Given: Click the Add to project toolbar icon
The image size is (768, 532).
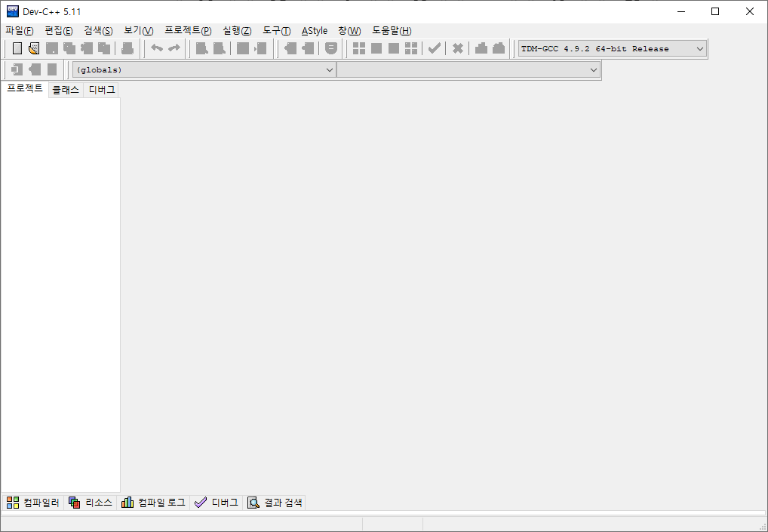Looking at the screenshot, I should pos(290,48).
